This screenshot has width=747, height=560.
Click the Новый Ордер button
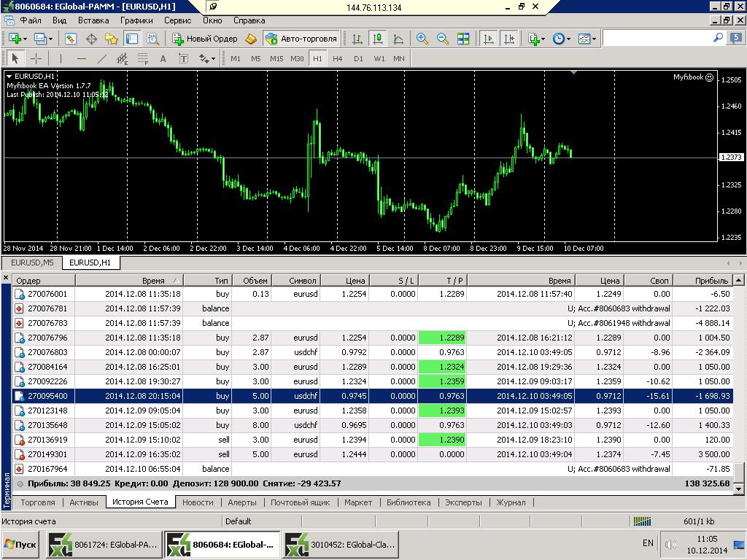(204, 39)
